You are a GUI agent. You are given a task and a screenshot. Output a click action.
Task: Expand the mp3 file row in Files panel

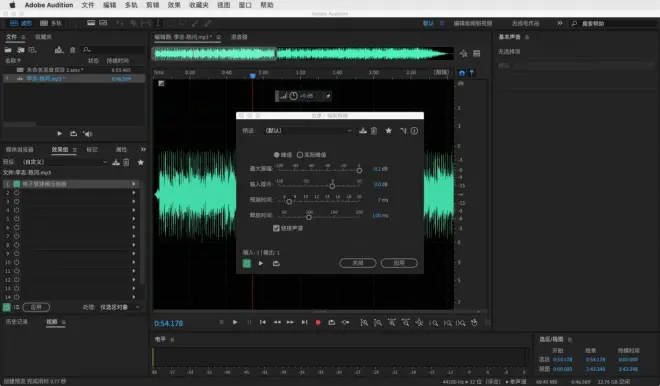tap(7, 78)
